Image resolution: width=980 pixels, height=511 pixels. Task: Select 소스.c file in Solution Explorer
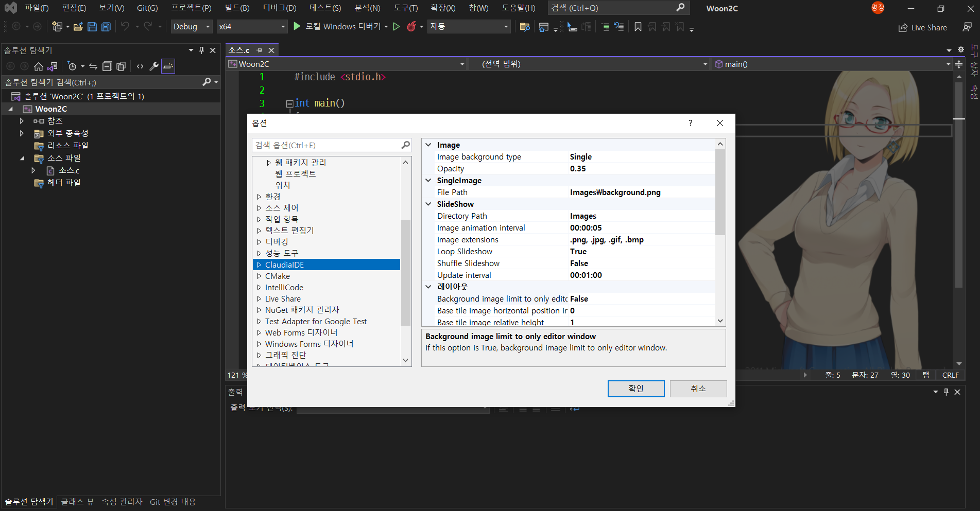[69, 170]
